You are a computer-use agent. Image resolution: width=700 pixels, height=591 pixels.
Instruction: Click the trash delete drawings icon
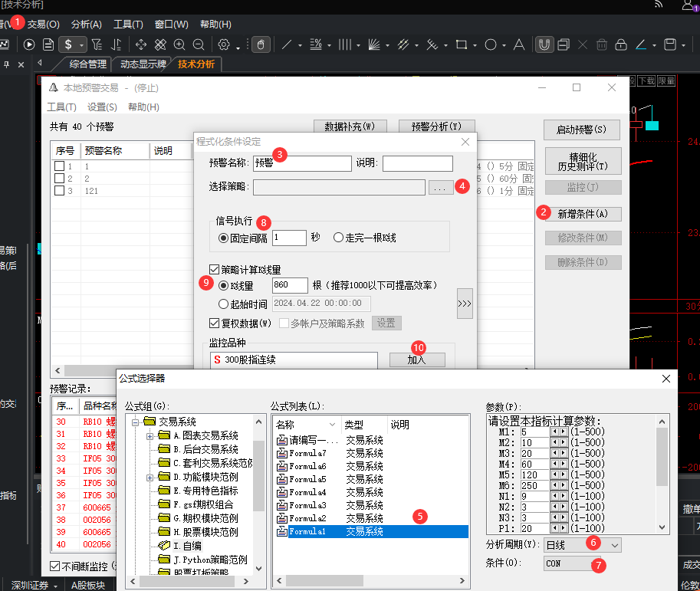tap(602, 44)
